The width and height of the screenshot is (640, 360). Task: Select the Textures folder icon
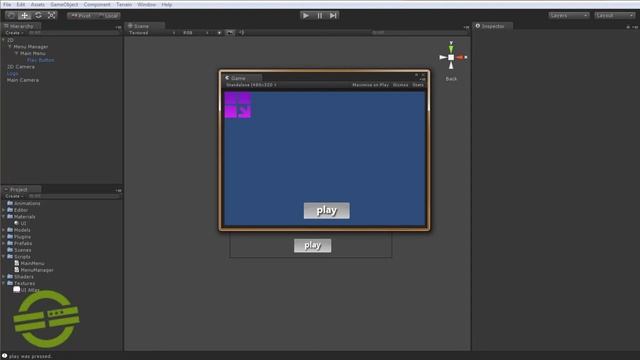point(10,283)
